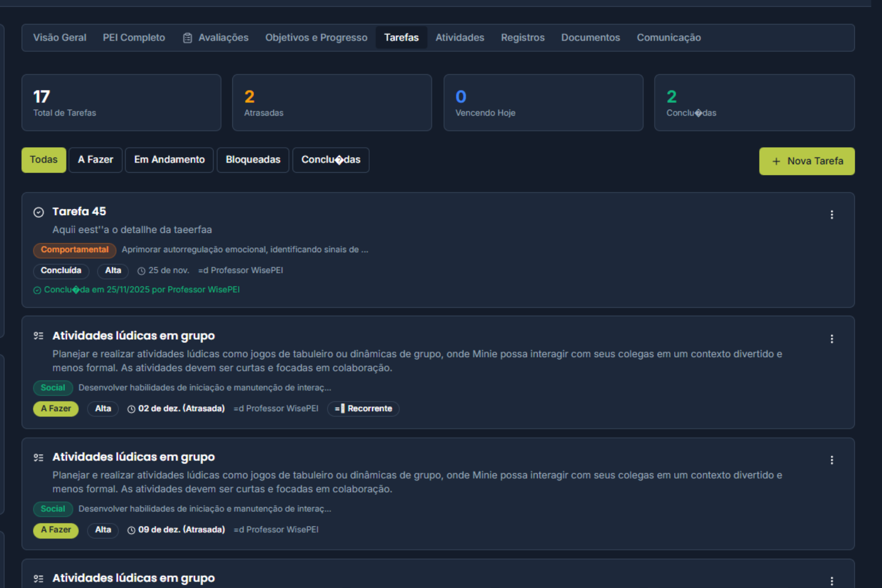Switch to the Visão Geral tab
This screenshot has height=588, width=882.
click(x=60, y=38)
